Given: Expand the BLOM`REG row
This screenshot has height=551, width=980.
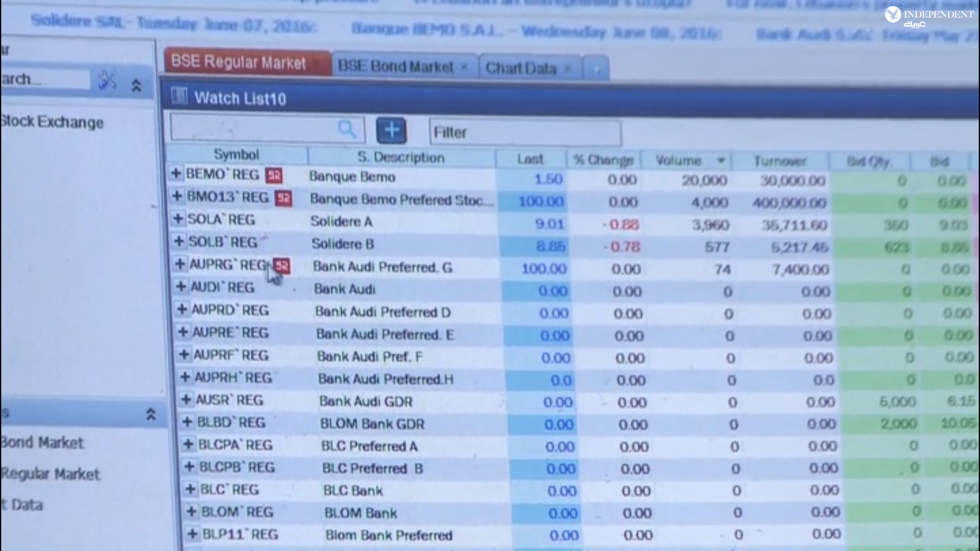Looking at the screenshot, I should coord(192,511).
